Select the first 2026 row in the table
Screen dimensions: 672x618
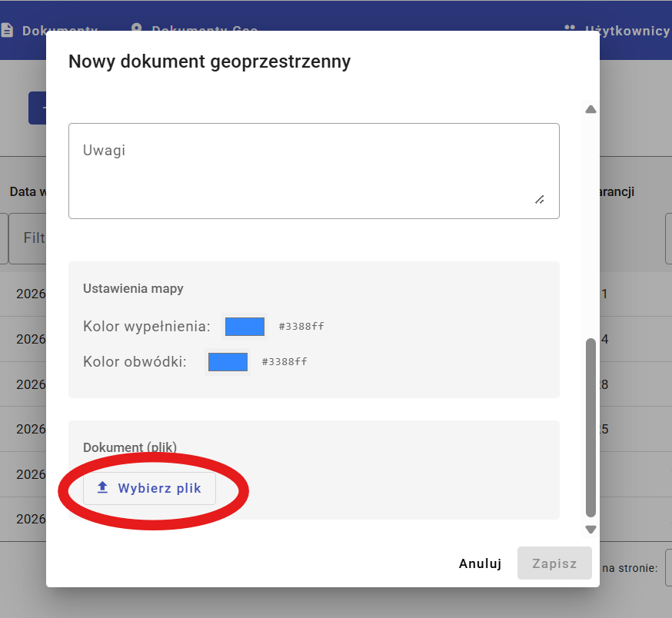tap(26, 294)
